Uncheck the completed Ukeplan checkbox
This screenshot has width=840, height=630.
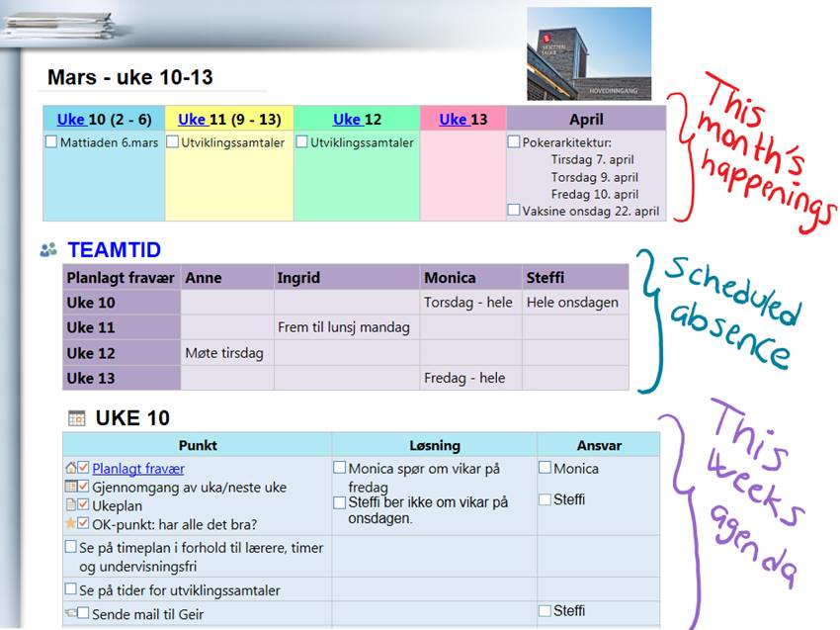coord(83,504)
